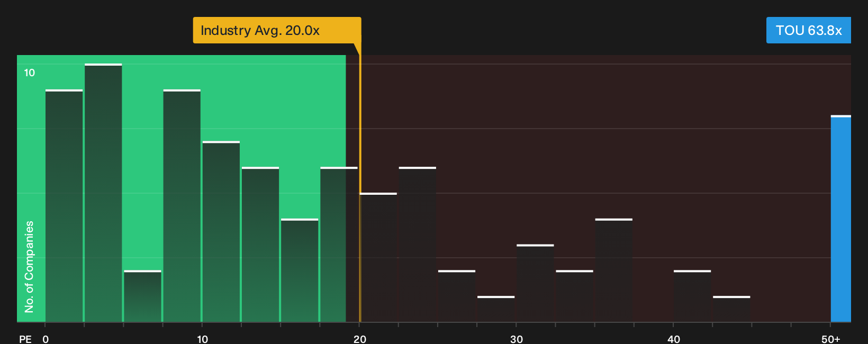The height and width of the screenshot is (344, 868).
Task: Click the '10' y-axis value label
Action: pyautogui.click(x=30, y=73)
